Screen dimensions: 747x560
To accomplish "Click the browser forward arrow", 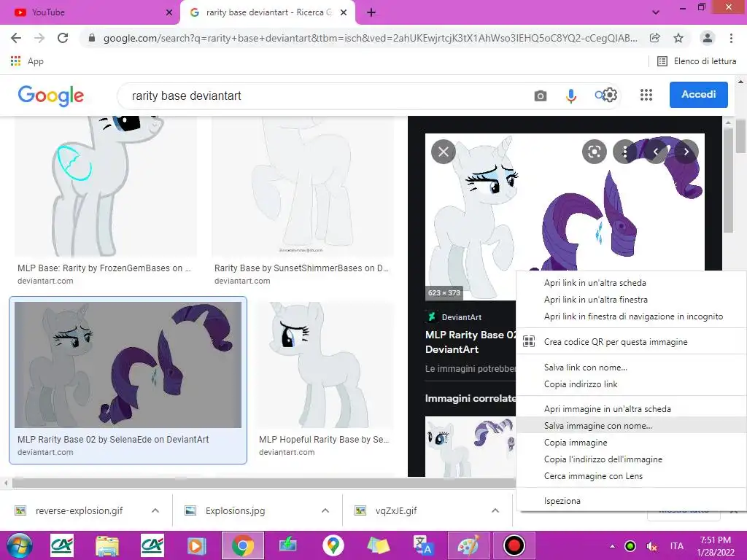I will coord(39,38).
